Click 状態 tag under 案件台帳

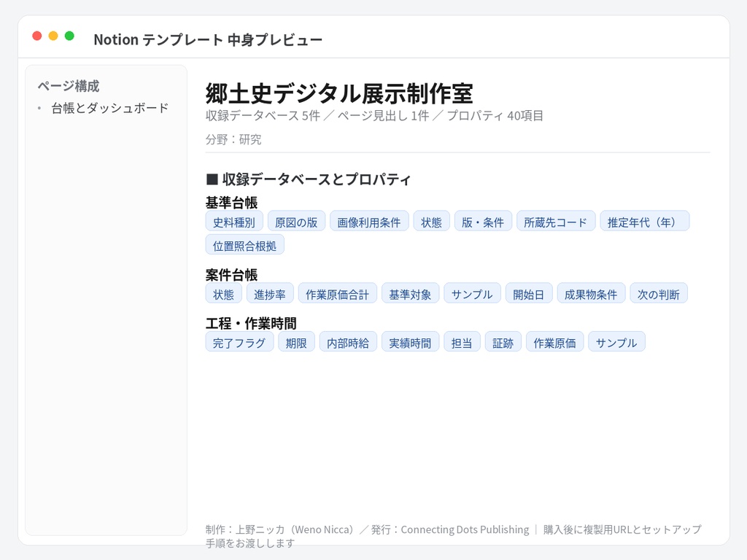tap(224, 293)
